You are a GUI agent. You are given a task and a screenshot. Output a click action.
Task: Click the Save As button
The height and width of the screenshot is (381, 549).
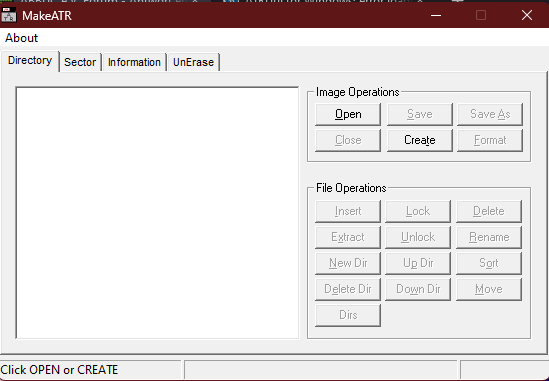coord(490,114)
